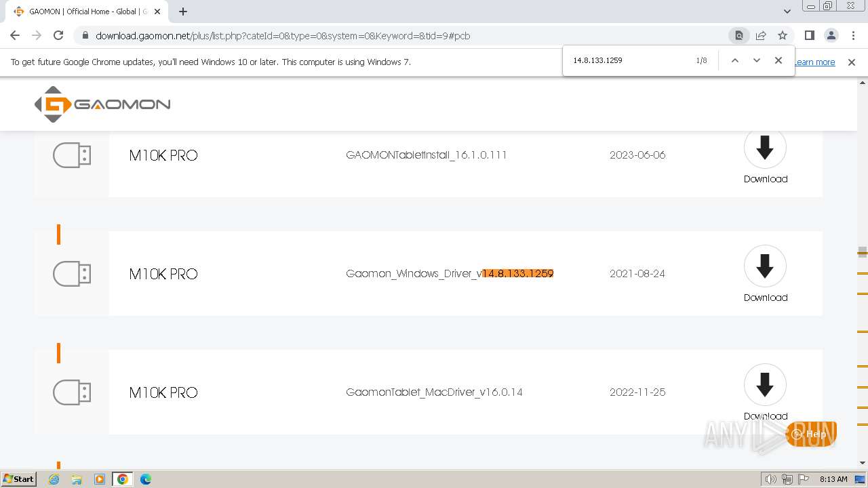
Task: Click GaomonTablet_MacDriver_v16.0.14 file name
Action: 434,392
